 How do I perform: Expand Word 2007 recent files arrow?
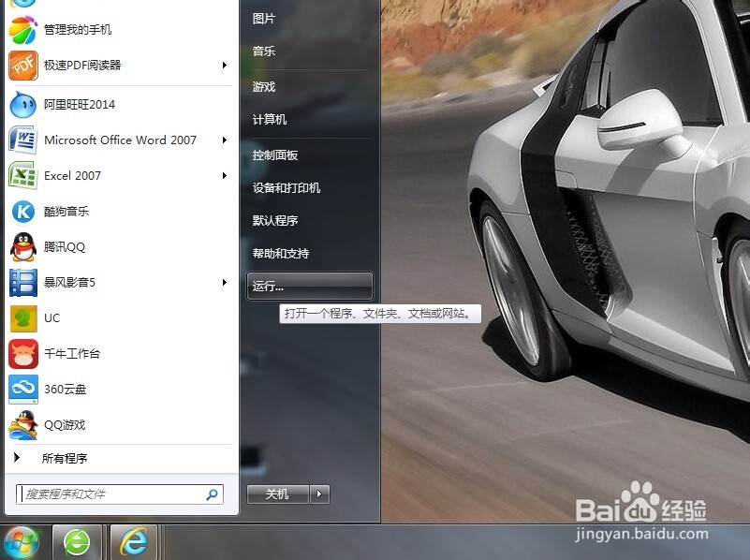coord(224,140)
